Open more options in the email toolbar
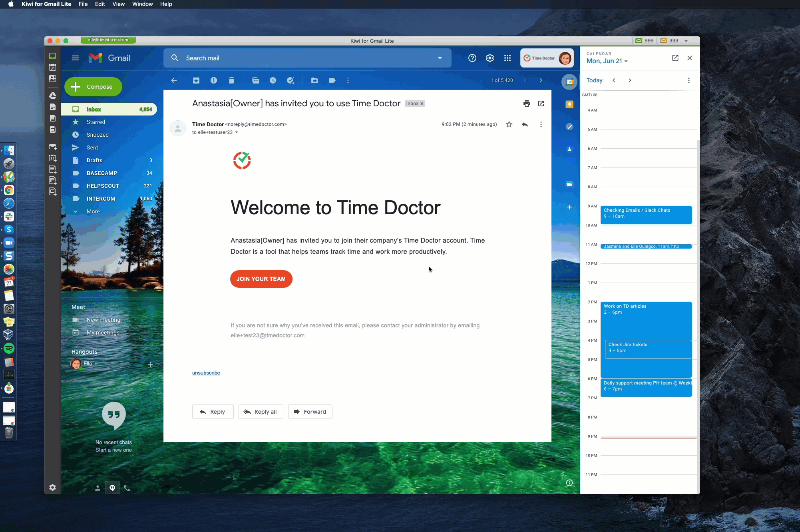 (348, 80)
